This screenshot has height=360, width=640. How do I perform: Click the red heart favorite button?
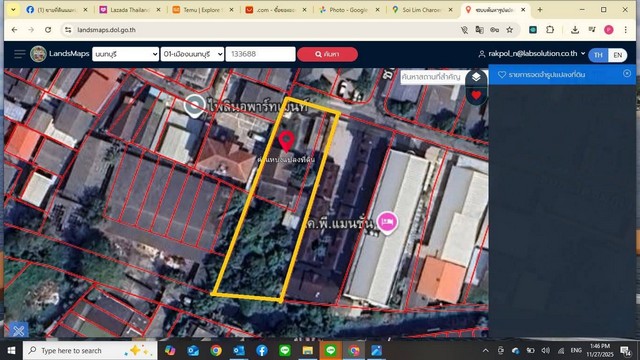pyautogui.click(x=476, y=96)
